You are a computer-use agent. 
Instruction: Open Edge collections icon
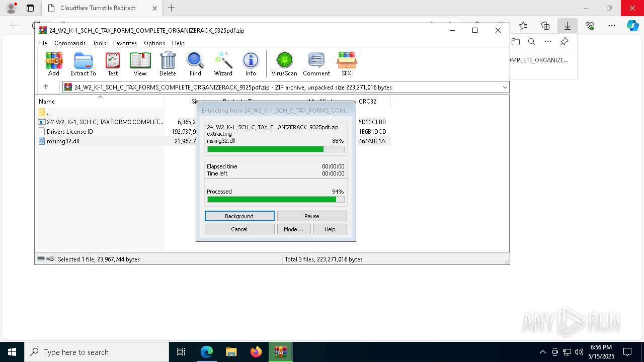pyautogui.click(x=545, y=26)
